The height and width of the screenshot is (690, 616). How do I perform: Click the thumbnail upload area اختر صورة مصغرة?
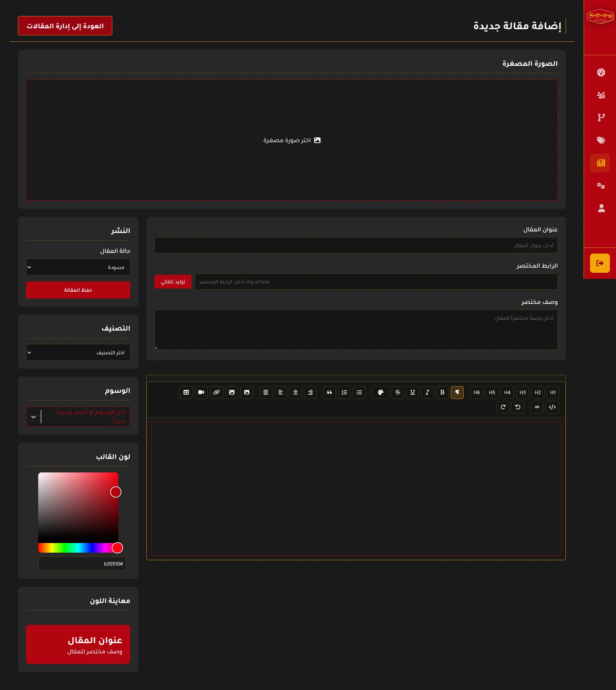(292, 140)
